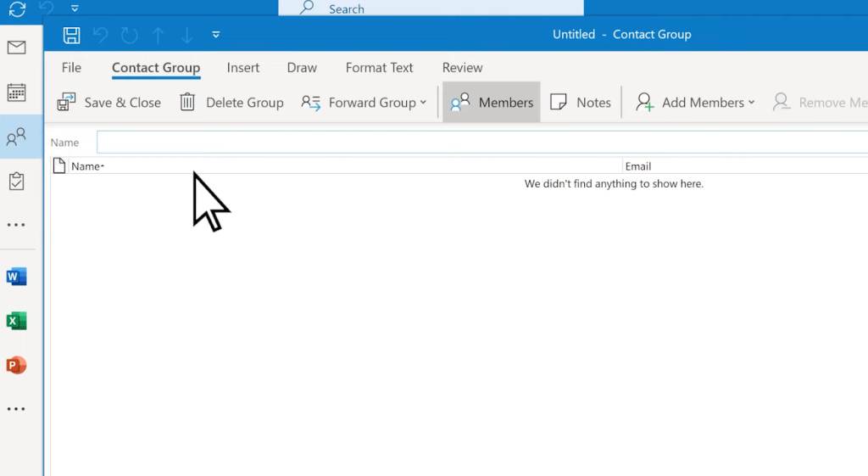Launch PowerPoint from the sidebar
868x476 pixels.
[x=16, y=365]
